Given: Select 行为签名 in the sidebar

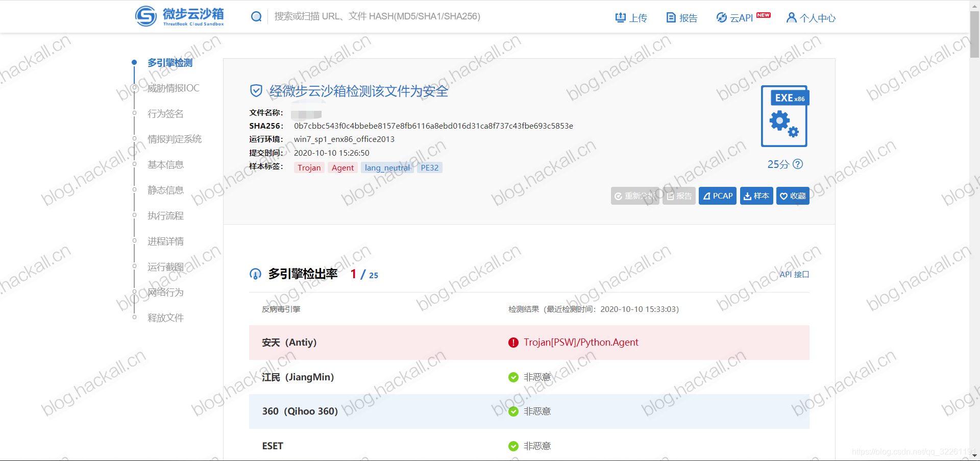Looking at the screenshot, I should [x=165, y=114].
